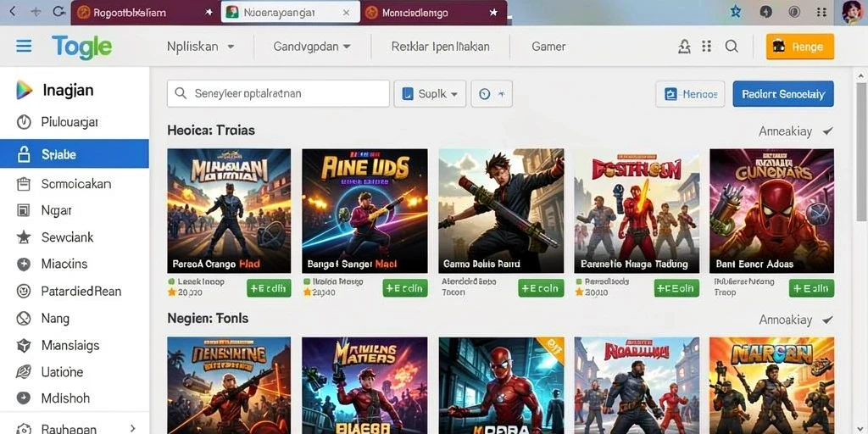Click the vertical scrollbar thumb
The height and width of the screenshot is (434, 868).
(861, 153)
